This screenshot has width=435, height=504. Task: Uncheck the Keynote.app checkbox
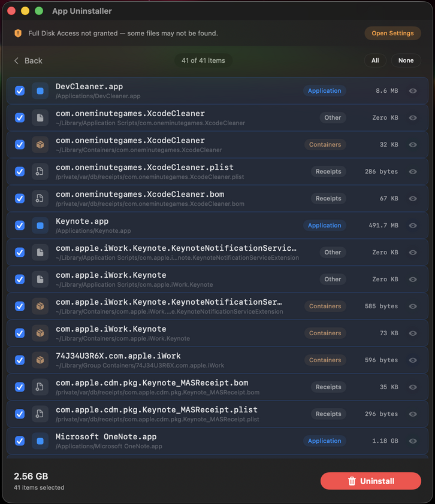20,226
